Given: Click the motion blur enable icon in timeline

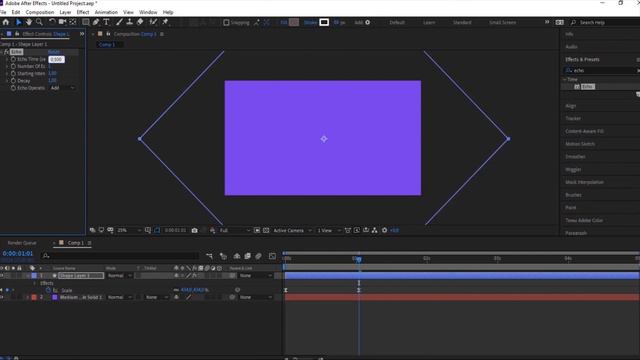Looking at the screenshot, I should 258,256.
